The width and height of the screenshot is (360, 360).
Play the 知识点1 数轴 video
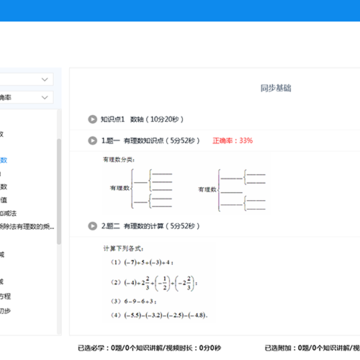(92, 119)
